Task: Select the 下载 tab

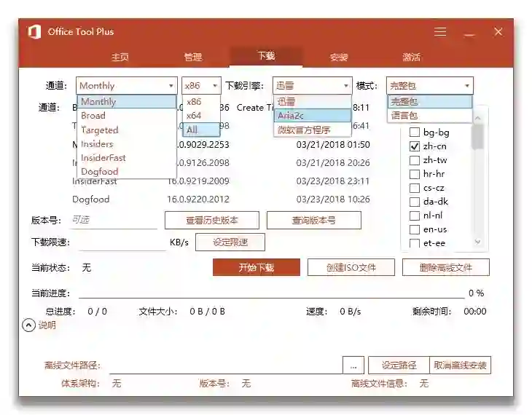Action: [x=266, y=56]
